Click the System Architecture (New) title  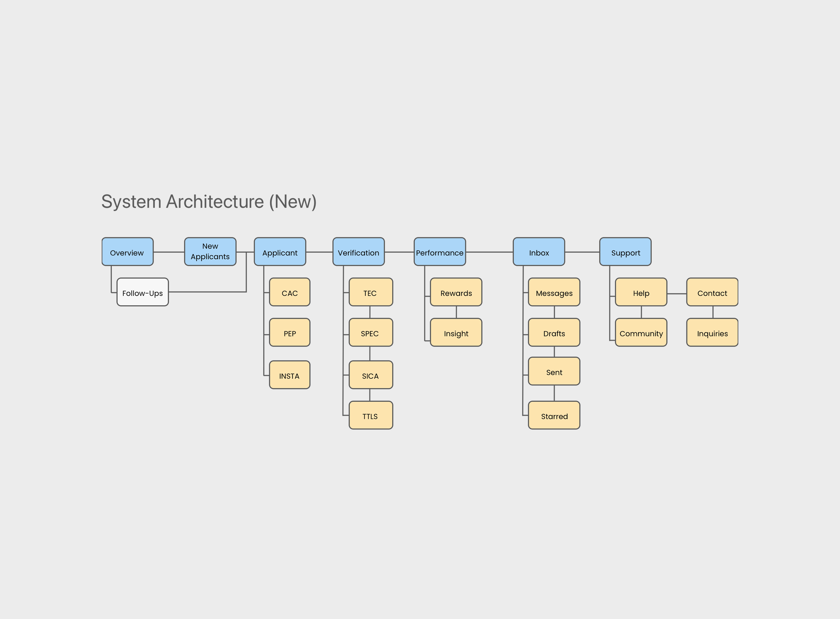[x=209, y=202]
